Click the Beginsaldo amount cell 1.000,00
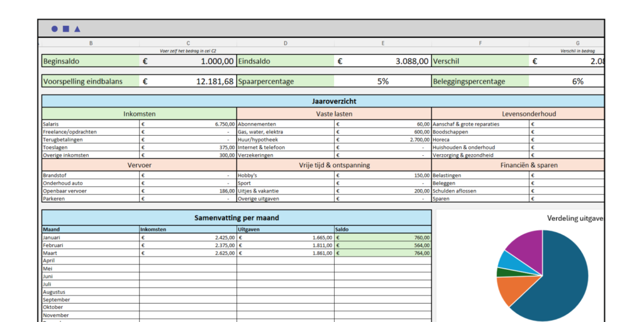The height and width of the screenshot is (322, 644). (x=188, y=61)
